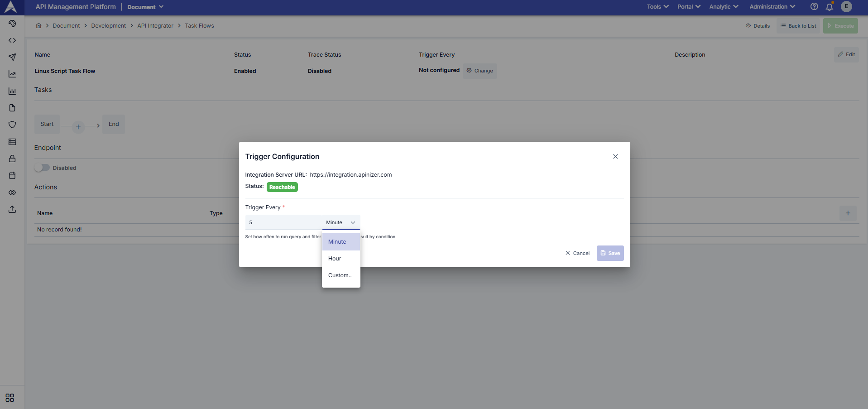This screenshot has width=868, height=409.
Task: Open the grid apps icon at bottom left
Action: click(10, 398)
